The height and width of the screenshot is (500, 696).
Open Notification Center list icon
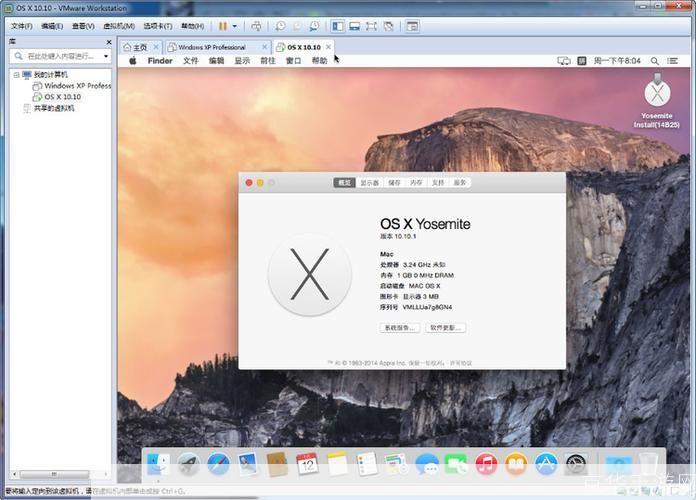click(672, 61)
